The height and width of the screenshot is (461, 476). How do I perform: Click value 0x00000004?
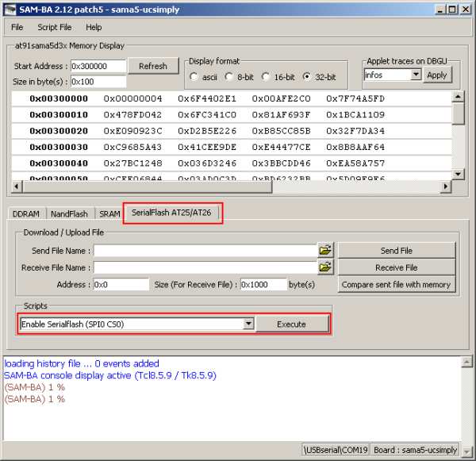tap(133, 98)
